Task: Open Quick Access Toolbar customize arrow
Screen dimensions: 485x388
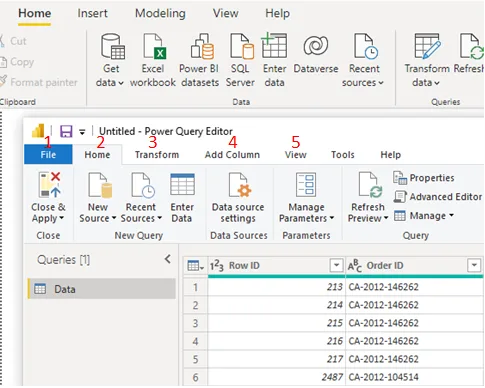Action: point(82,132)
